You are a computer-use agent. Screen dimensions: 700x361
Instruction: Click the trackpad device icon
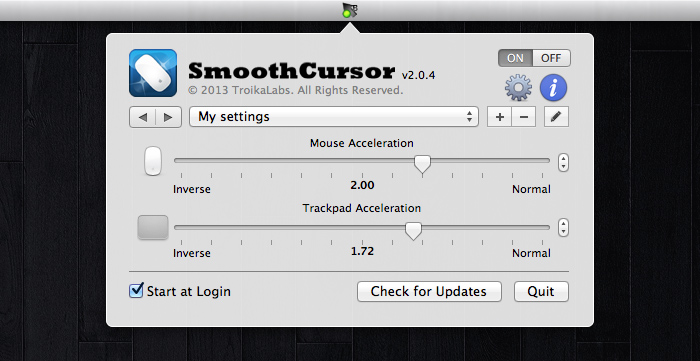click(x=153, y=227)
